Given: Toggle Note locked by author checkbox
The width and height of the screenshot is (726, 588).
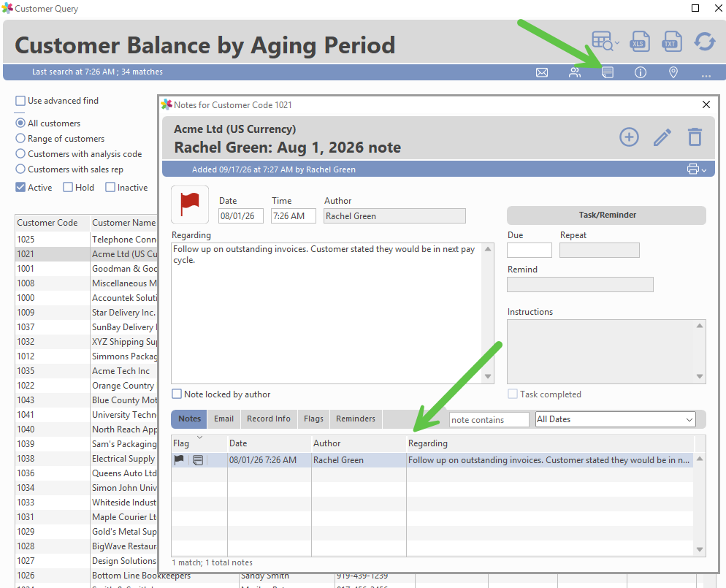Looking at the screenshot, I should click(177, 394).
